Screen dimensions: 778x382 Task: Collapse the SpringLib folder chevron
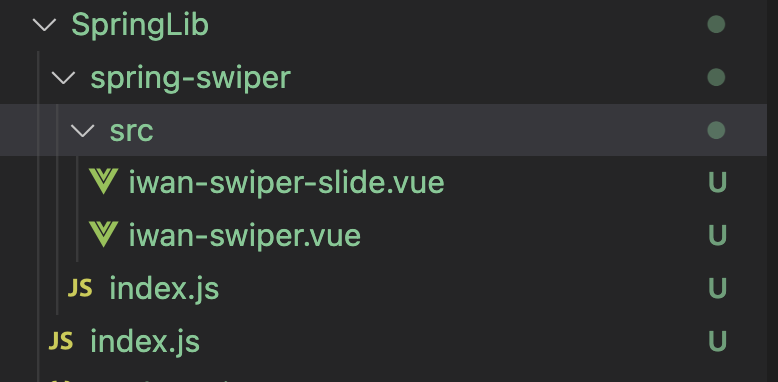click(x=45, y=25)
